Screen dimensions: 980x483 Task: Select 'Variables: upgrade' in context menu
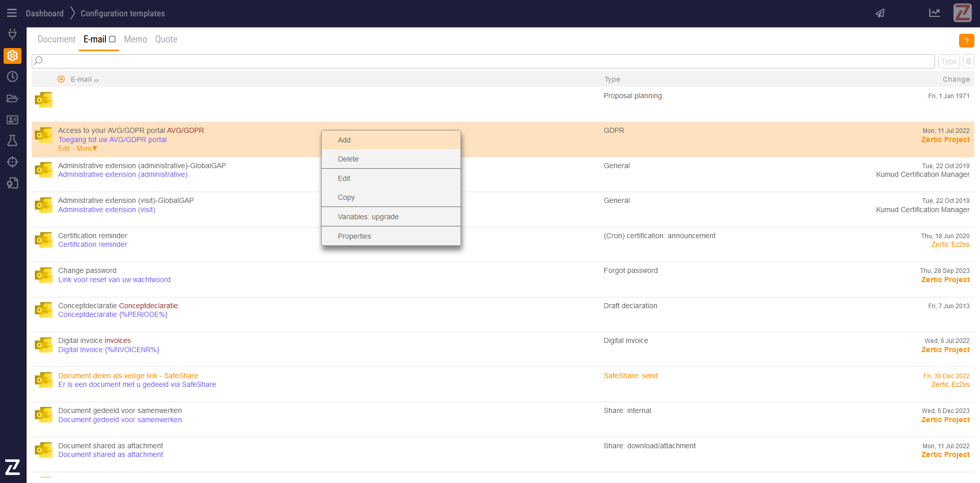[368, 217]
